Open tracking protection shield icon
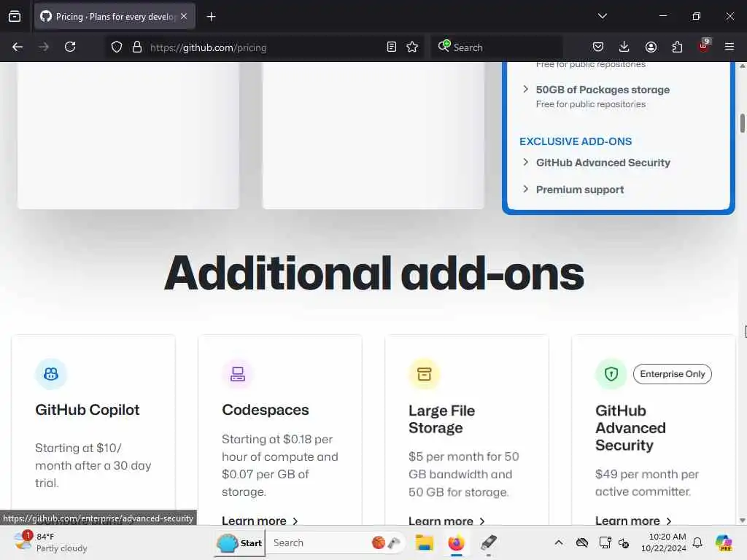 click(117, 47)
